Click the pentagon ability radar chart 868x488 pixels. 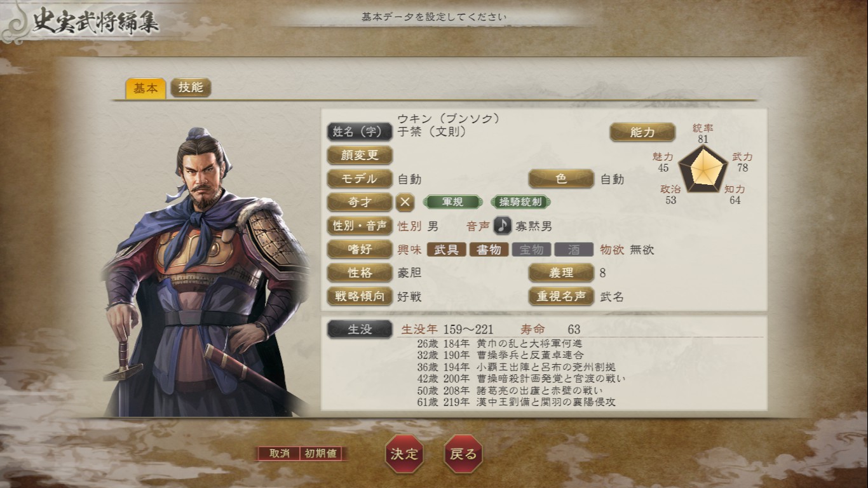pyautogui.click(x=703, y=168)
